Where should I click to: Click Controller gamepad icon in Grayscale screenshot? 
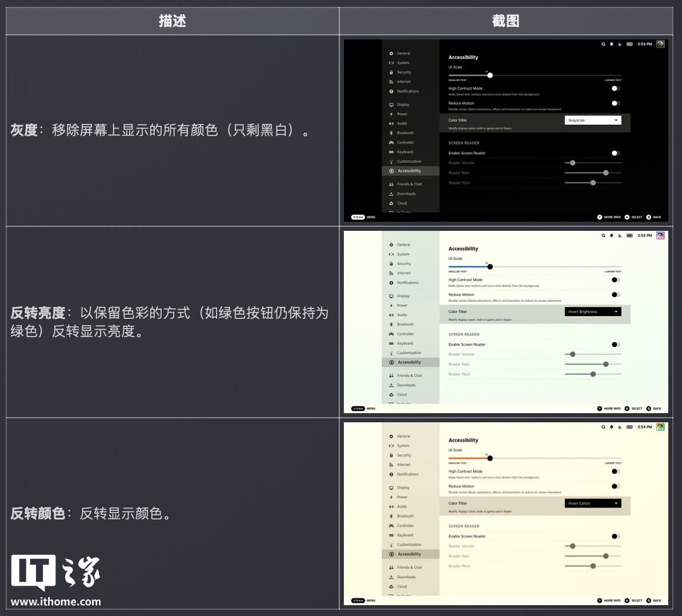[391, 143]
